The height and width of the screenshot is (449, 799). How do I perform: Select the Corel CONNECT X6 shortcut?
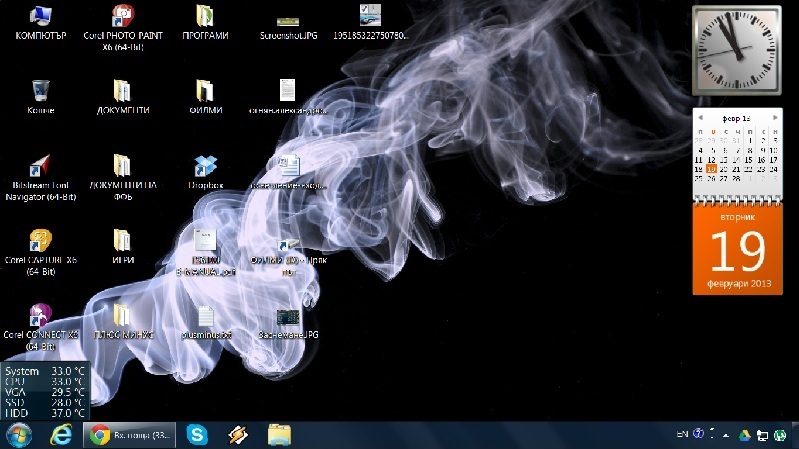click(39, 316)
